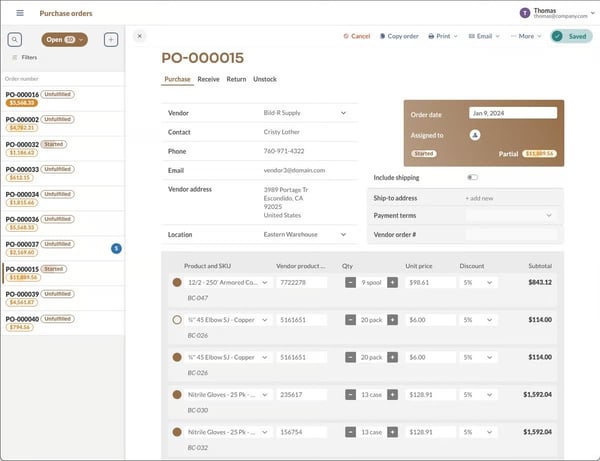The width and height of the screenshot is (600, 461).
Task: Expand the Vendor dropdown Bild-R Supply
Action: coord(343,113)
